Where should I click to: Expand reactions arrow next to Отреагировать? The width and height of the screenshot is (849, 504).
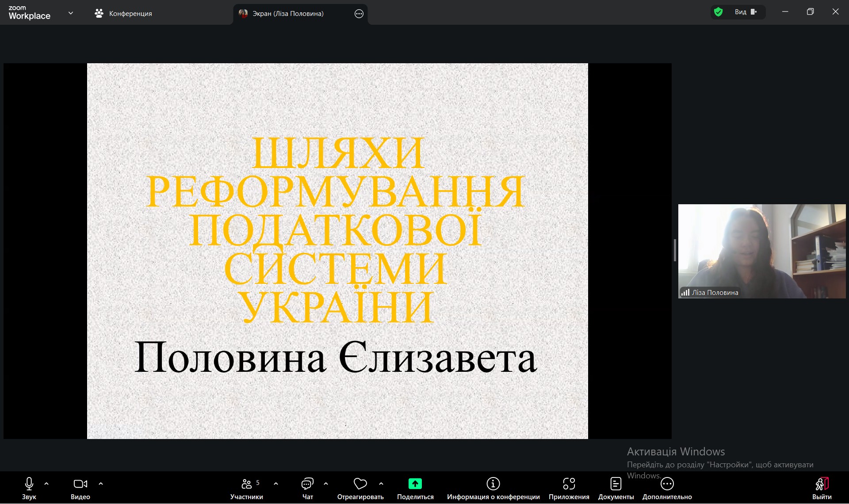point(381,484)
